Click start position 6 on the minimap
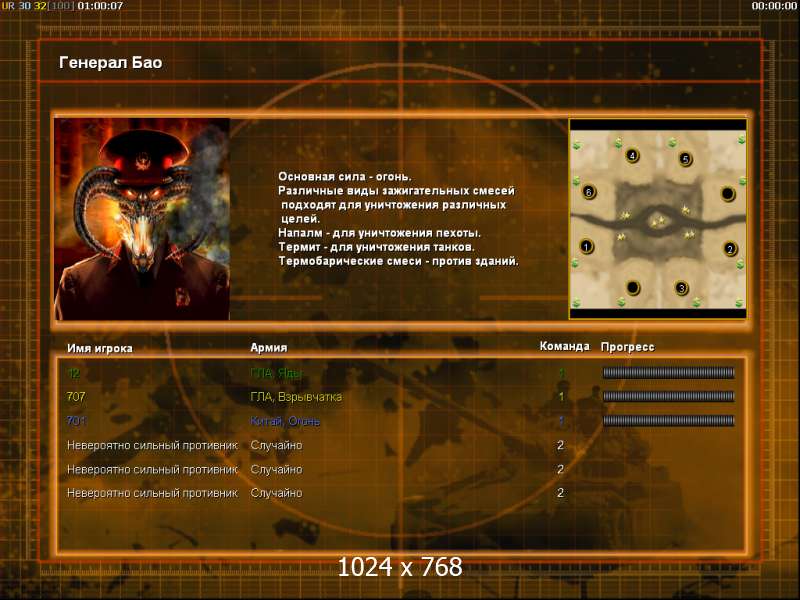800x600 pixels. tap(589, 192)
